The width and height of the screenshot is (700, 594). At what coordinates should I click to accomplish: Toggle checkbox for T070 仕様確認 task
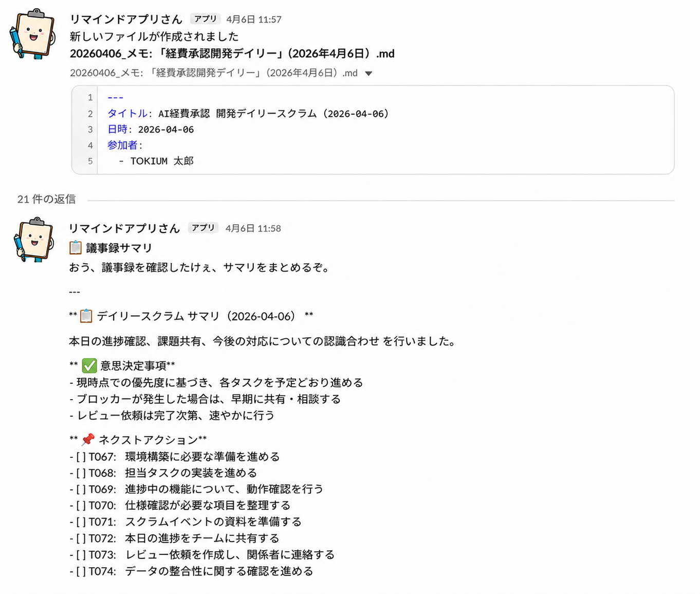tap(81, 506)
